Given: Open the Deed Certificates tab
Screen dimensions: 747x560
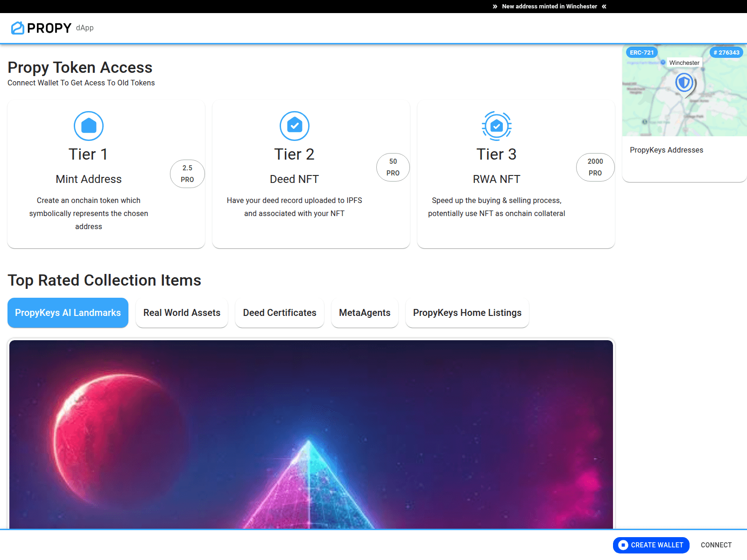Looking at the screenshot, I should 280,313.
